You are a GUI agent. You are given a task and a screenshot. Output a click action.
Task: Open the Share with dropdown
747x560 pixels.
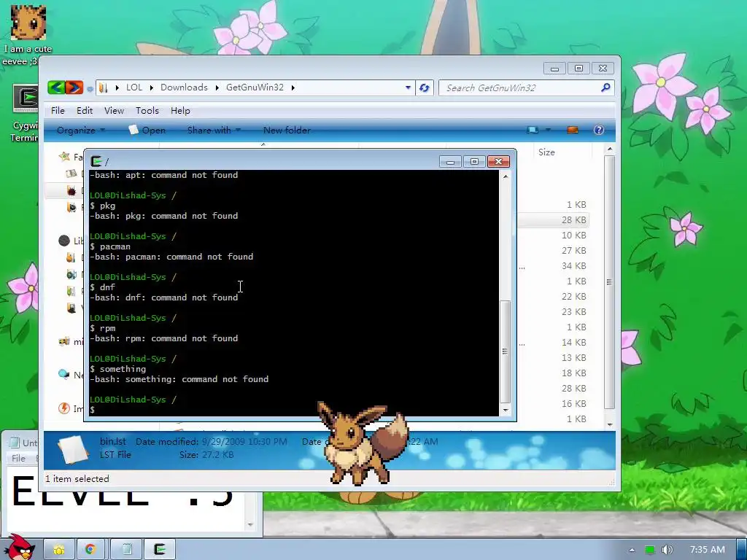(x=214, y=130)
